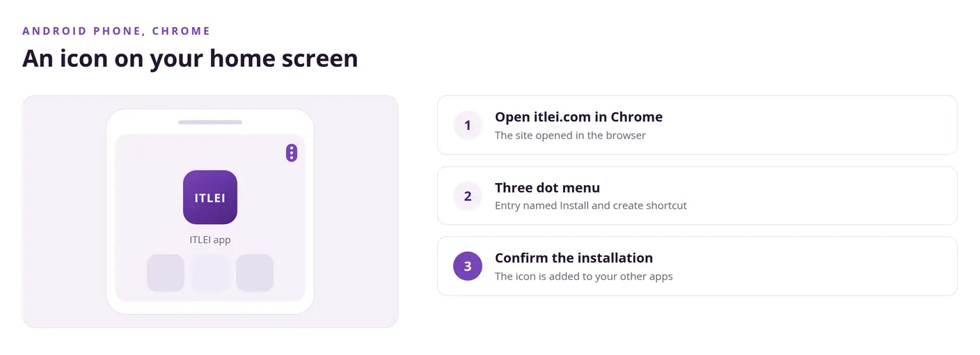Click the last placeholder app tile

[x=255, y=273]
